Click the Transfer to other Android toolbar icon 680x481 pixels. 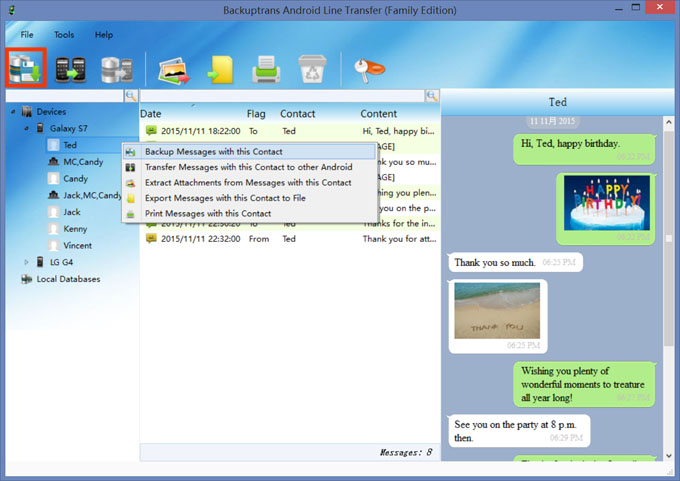pos(71,69)
